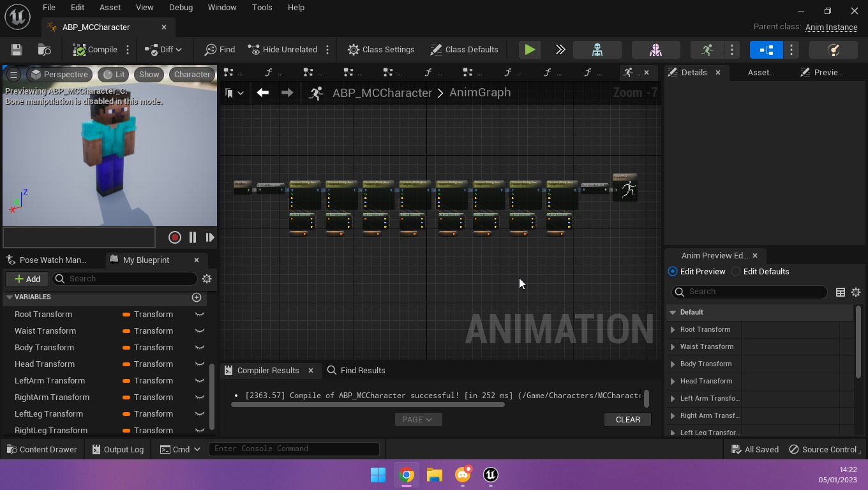This screenshot has height=490, width=868.
Task: Search the blueprint using Find
Action: coord(219,49)
